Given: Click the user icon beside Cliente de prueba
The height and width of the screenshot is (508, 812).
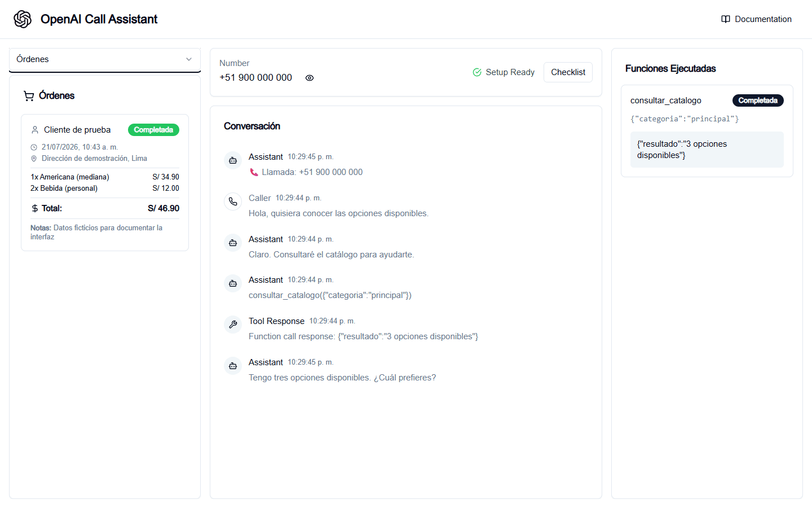Looking at the screenshot, I should pyautogui.click(x=35, y=130).
